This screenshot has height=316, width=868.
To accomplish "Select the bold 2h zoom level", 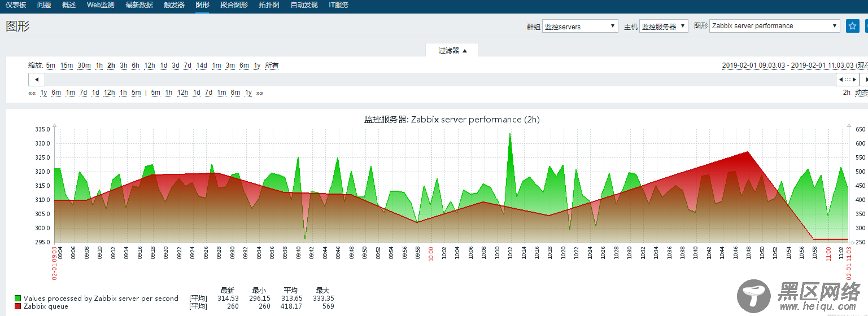I will click(111, 65).
